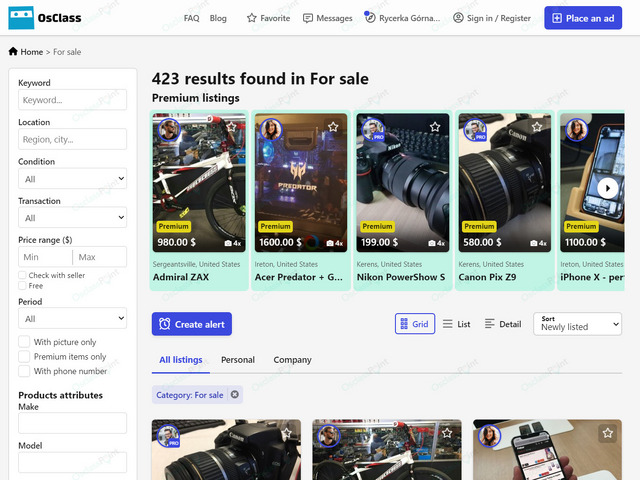
Task: Favorite the Canon Pix Z9 listing star
Action: pos(537,127)
